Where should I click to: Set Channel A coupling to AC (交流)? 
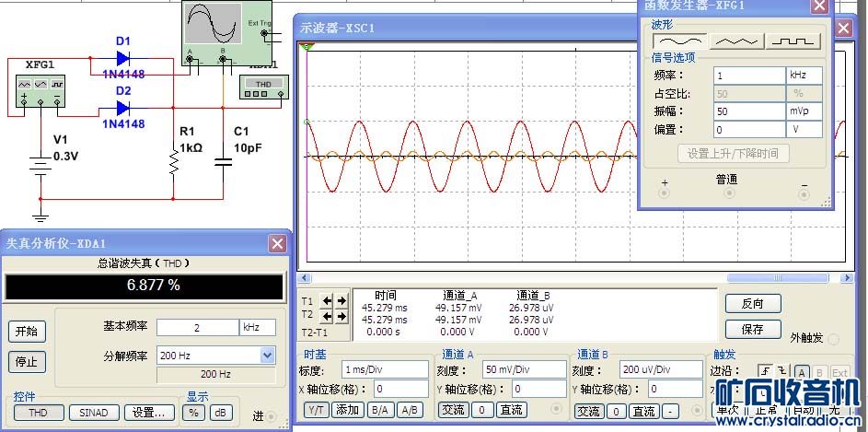pos(453,410)
